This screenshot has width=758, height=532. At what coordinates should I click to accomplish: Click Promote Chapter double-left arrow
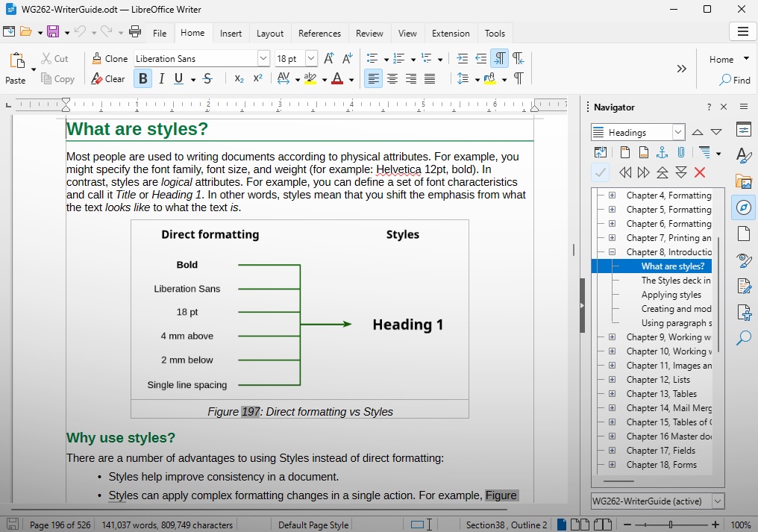[625, 172]
